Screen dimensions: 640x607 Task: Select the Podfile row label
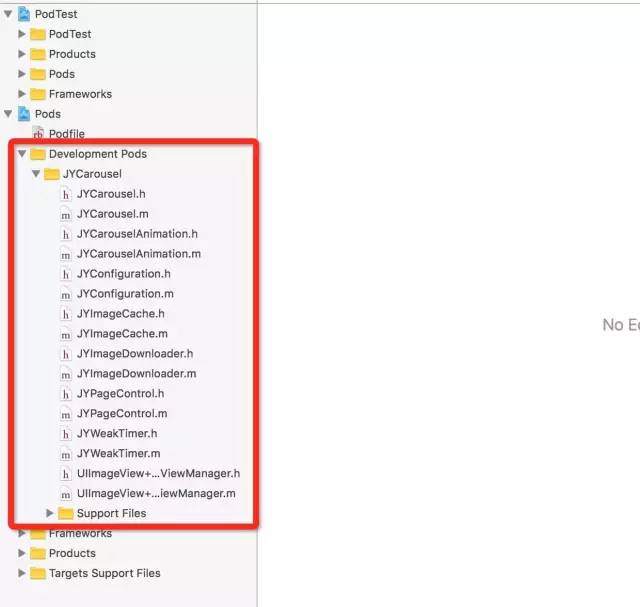67,134
